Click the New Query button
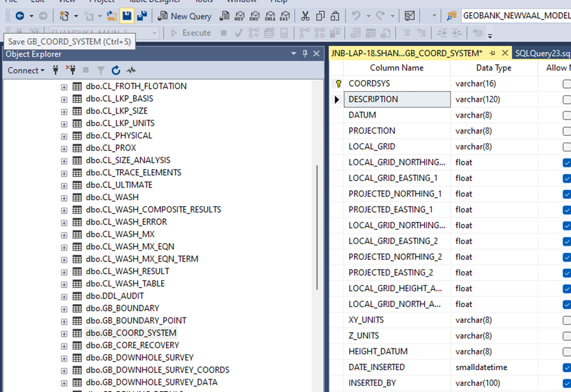This screenshot has width=571, height=392. 184,16
